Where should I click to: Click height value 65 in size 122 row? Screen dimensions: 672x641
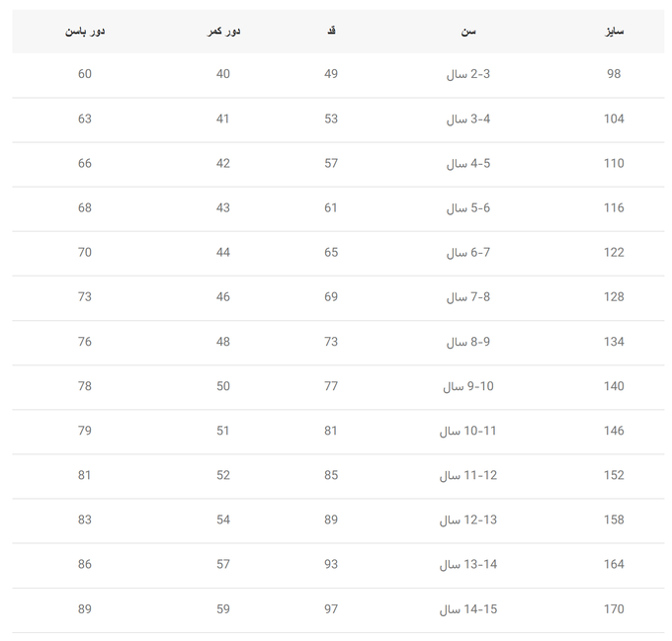[x=331, y=252]
